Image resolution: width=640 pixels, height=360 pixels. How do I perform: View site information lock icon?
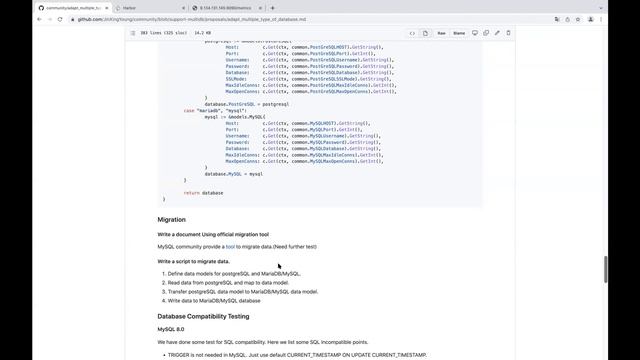pos(72,19)
